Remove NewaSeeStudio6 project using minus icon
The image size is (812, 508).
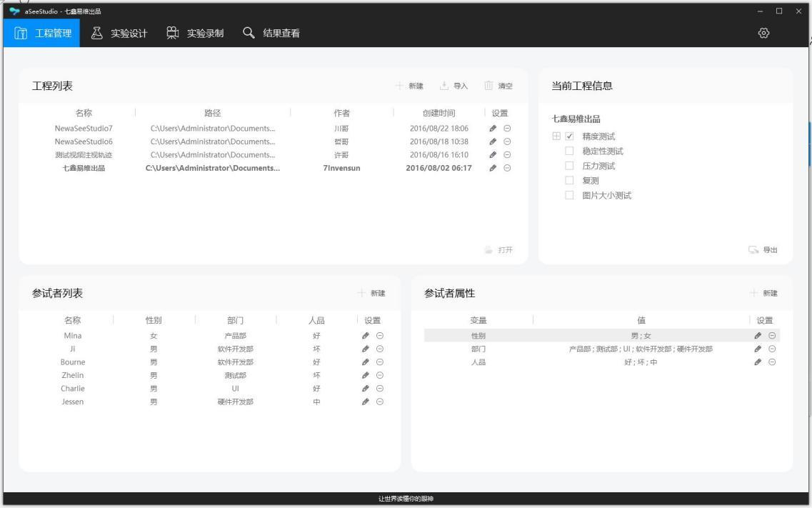pos(507,141)
